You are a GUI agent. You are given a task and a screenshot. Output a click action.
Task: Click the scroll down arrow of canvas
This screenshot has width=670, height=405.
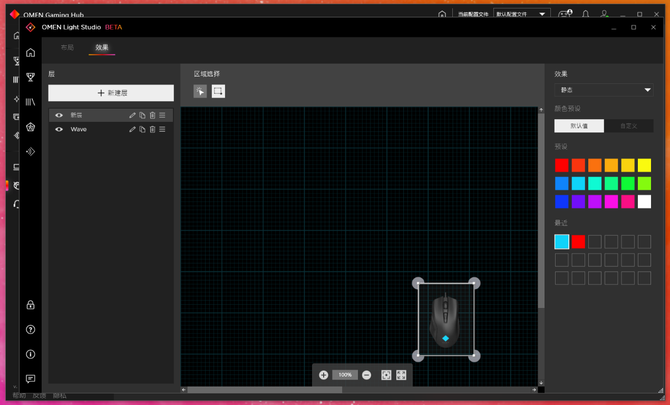point(541,383)
